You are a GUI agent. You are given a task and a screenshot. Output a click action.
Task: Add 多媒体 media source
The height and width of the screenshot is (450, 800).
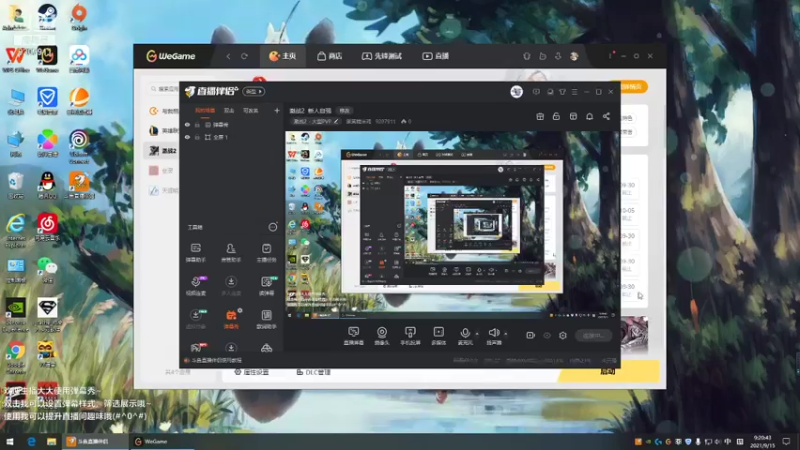(x=438, y=336)
